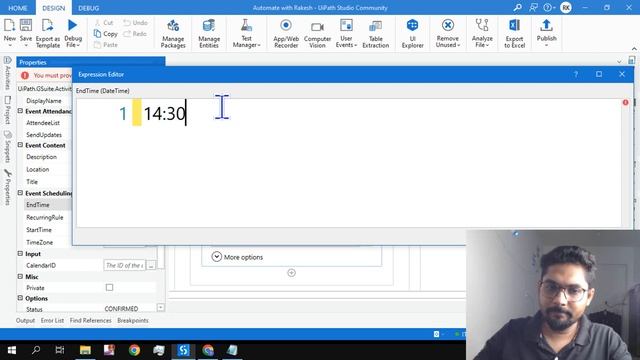Open the Test Manager menu

point(246,34)
